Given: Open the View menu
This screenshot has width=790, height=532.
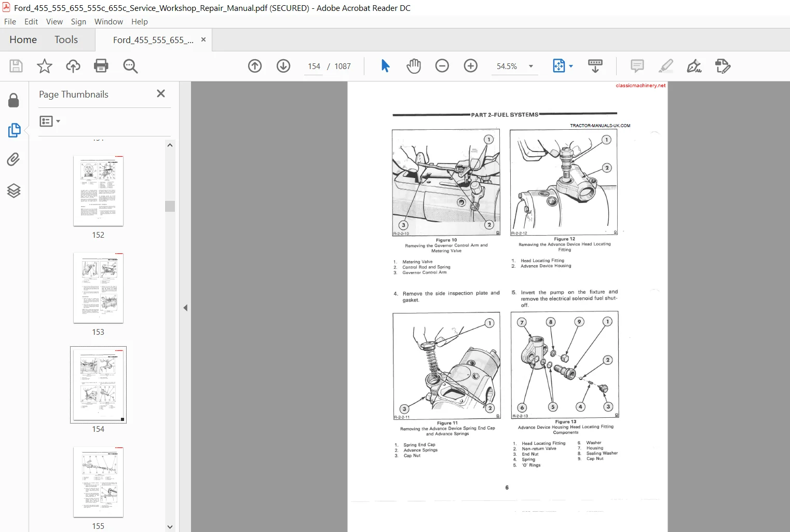Looking at the screenshot, I should pos(55,21).
